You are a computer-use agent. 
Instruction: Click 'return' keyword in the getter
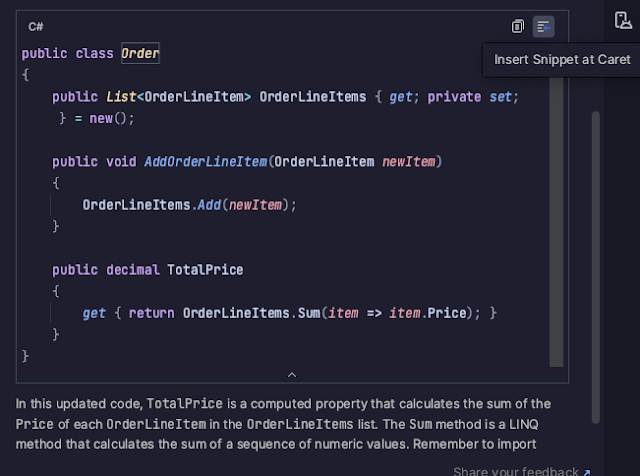[151, 313]
